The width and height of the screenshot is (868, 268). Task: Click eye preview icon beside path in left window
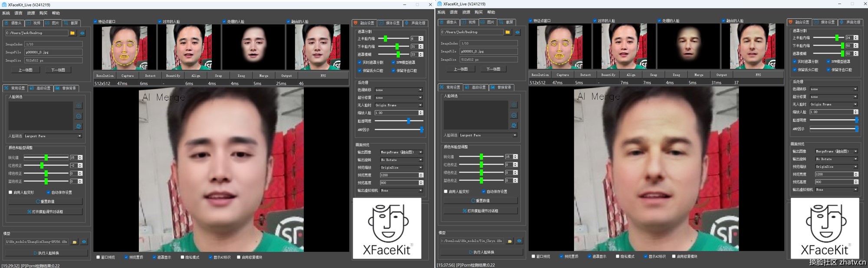82,33
